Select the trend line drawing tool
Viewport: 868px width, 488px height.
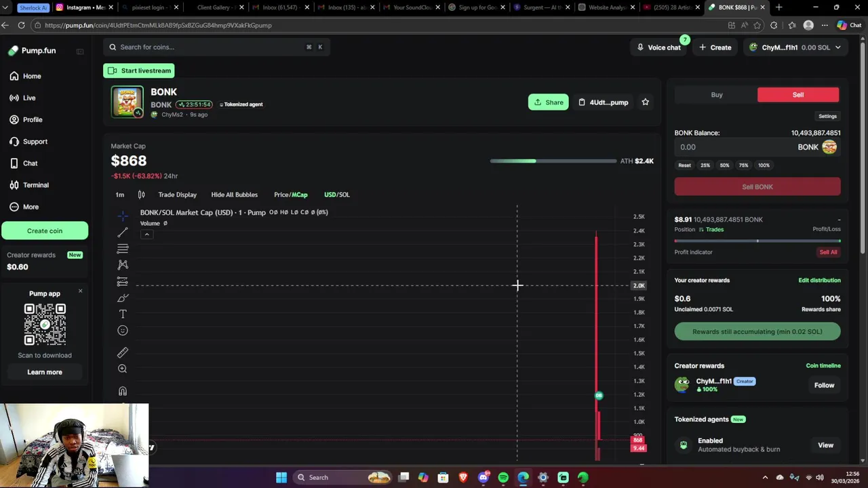pos(123,232)
